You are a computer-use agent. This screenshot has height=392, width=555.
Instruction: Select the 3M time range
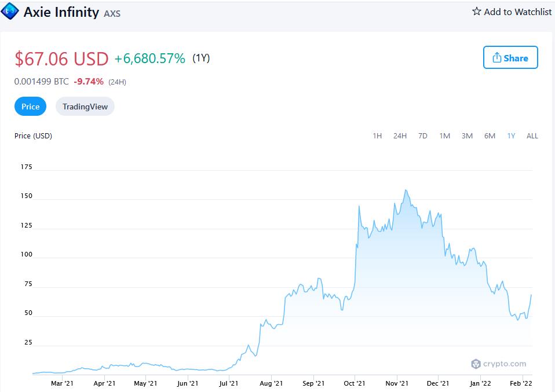point(467,136)
